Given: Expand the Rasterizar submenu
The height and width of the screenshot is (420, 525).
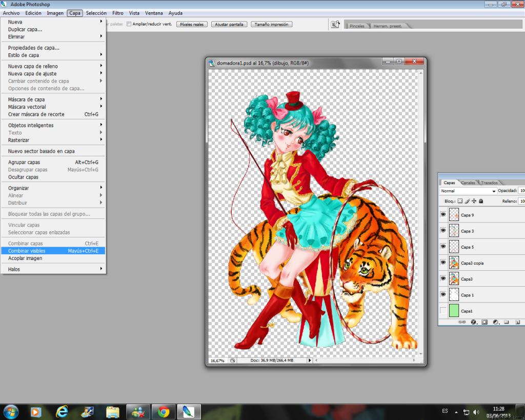Looking at the screenshot, I should coord(53,140).
